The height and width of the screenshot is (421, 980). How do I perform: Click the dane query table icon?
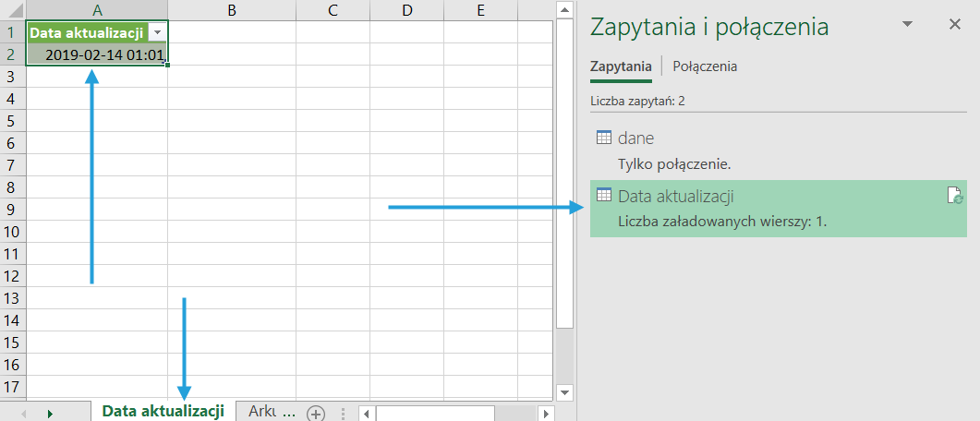(603, 138)
